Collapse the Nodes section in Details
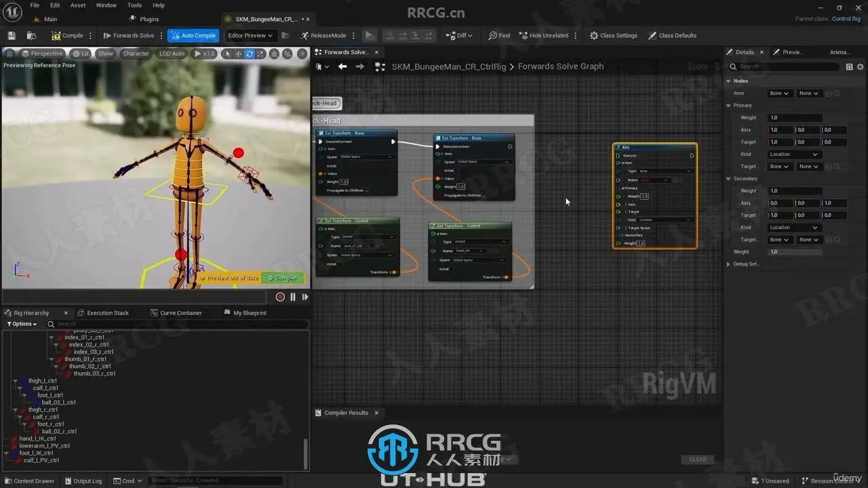Image resolution: width=868 pixels, height=488 pixels. 729,81
